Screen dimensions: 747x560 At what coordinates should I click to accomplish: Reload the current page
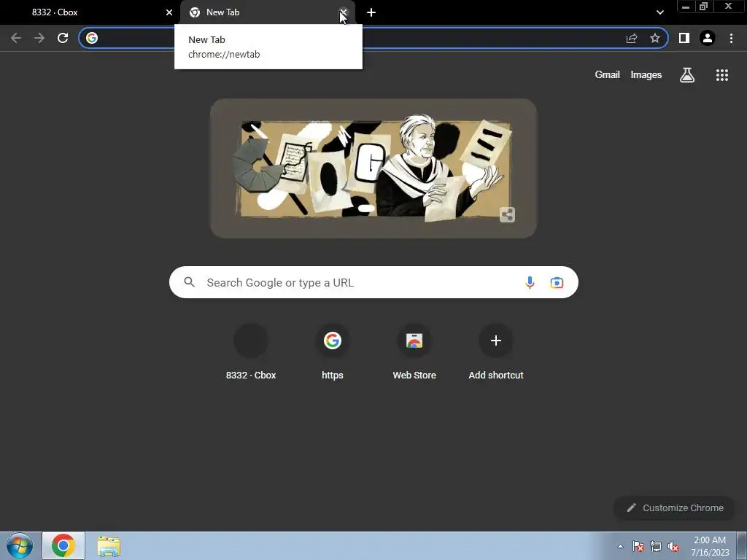63,38
